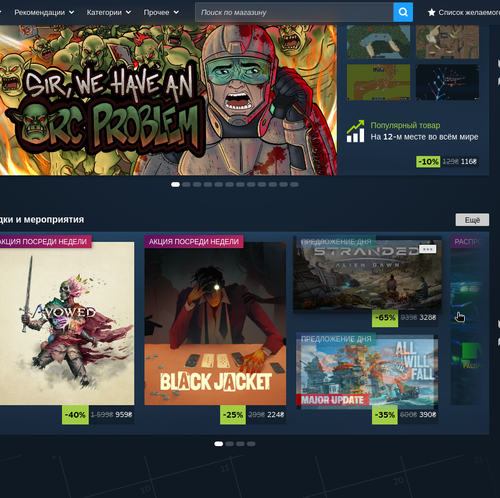
Task: Open the Black Jacket deal card
Action: pos(215,323)
